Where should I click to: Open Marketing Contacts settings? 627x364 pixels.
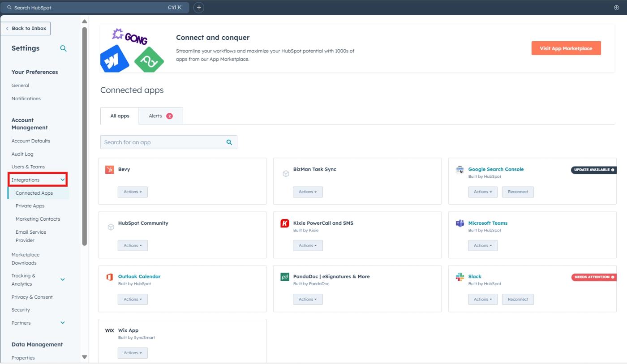[x=38, y=219]
